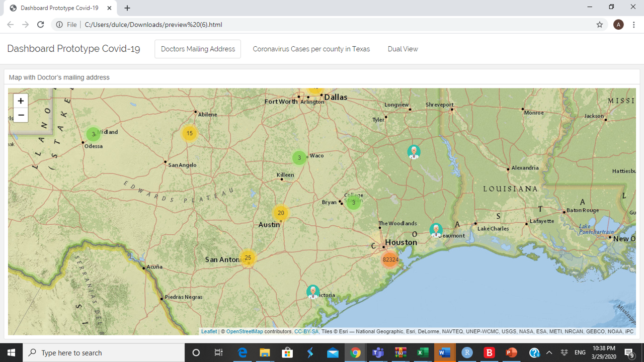Open the green cluster of 3 at College Station
This screenshot has width=644, height=362.
[354, 202]
